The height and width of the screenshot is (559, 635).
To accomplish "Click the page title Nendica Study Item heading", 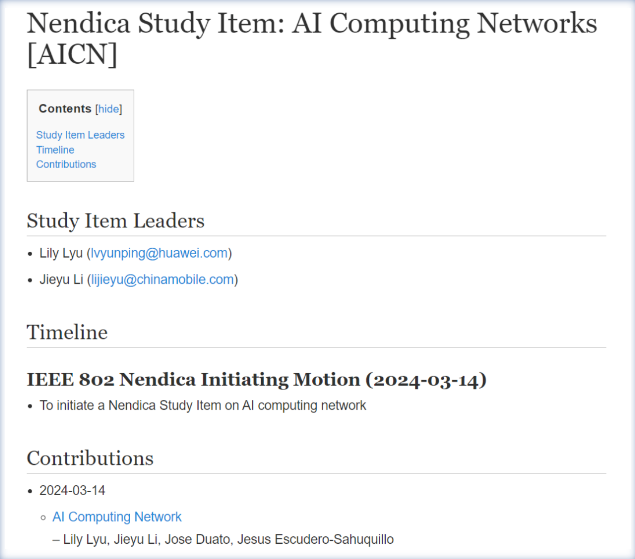I will [311, 38].
